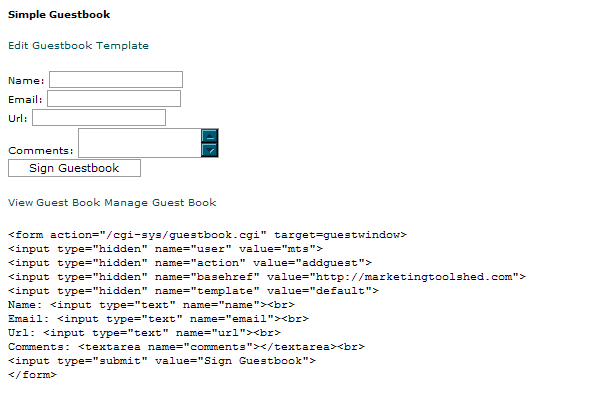Screen dimensions: 609x414
Task: Open the View Guest Book link
Action: [x=54, y=203]
